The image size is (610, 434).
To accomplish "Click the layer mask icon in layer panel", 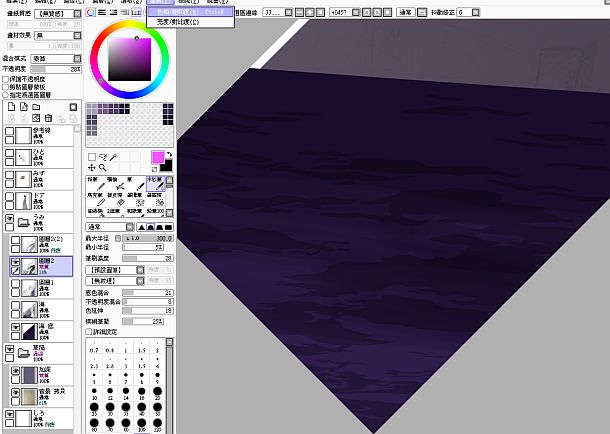I will (x=73, y=107).
